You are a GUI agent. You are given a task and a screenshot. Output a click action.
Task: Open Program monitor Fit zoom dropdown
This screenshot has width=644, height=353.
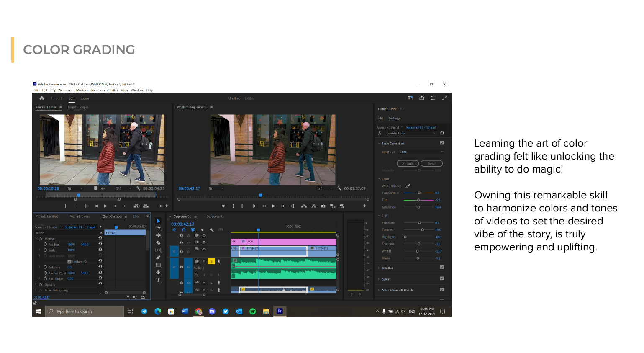click(216, 188)
